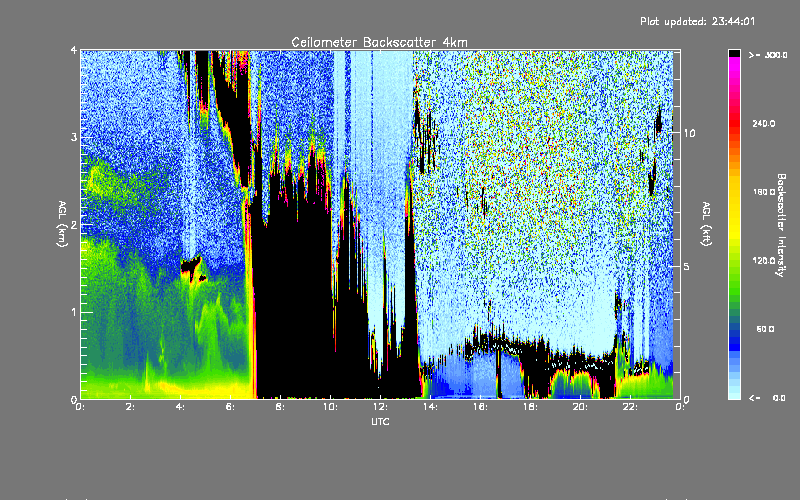Viewport: 800px width, 500px height.
Task: Click the "12:" UTC time tick label
Action: pyautogui.click(x=380, y=407)
